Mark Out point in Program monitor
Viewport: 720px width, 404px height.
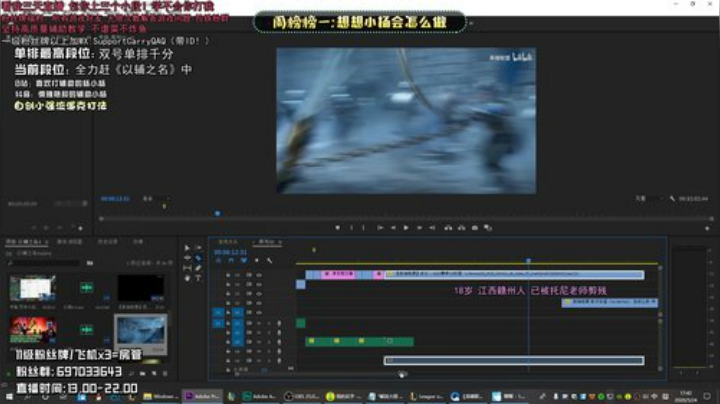point(364,228)
